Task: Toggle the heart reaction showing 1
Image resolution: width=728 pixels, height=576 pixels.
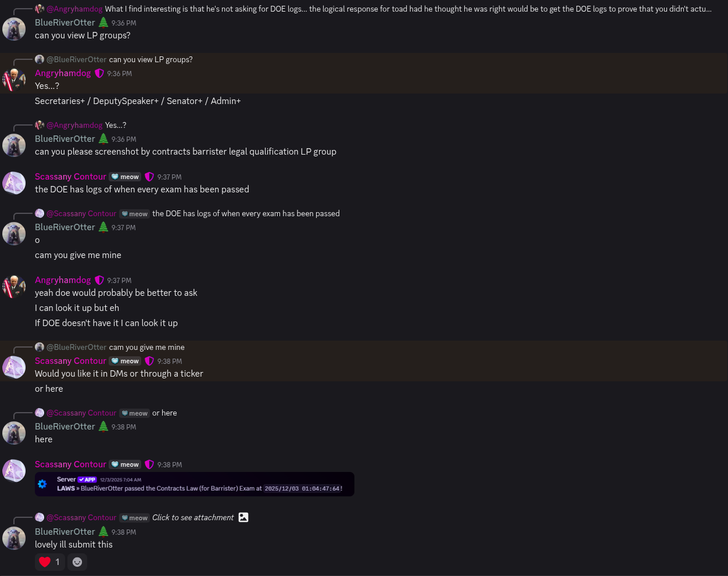Action: coord(49,562)
